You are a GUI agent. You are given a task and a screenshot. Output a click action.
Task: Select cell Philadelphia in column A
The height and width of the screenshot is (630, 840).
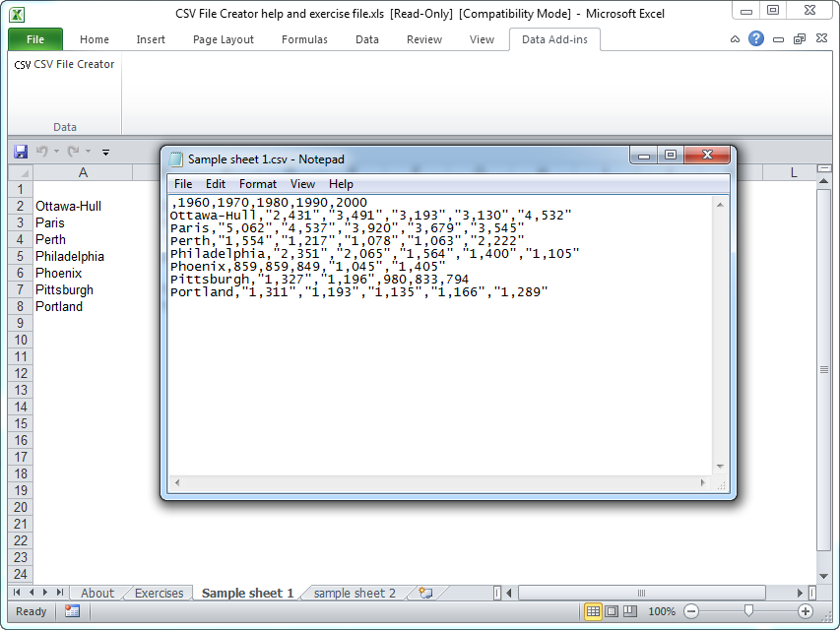(x=83, y=257)
